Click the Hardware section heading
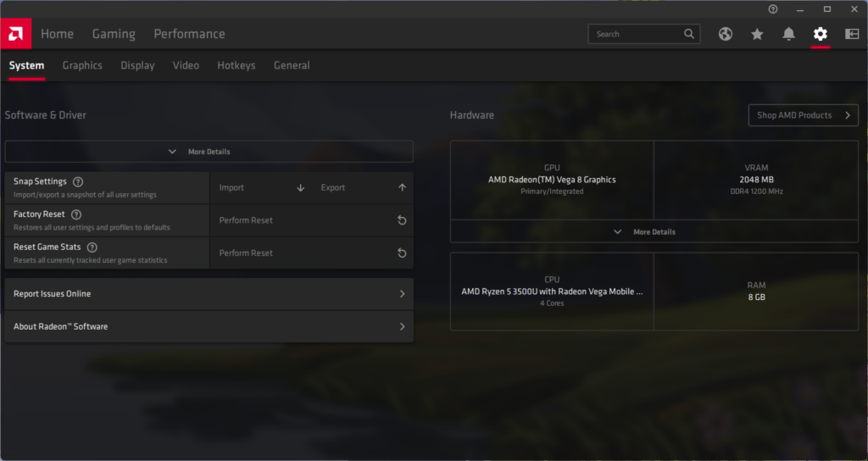 tap(471, 115)
